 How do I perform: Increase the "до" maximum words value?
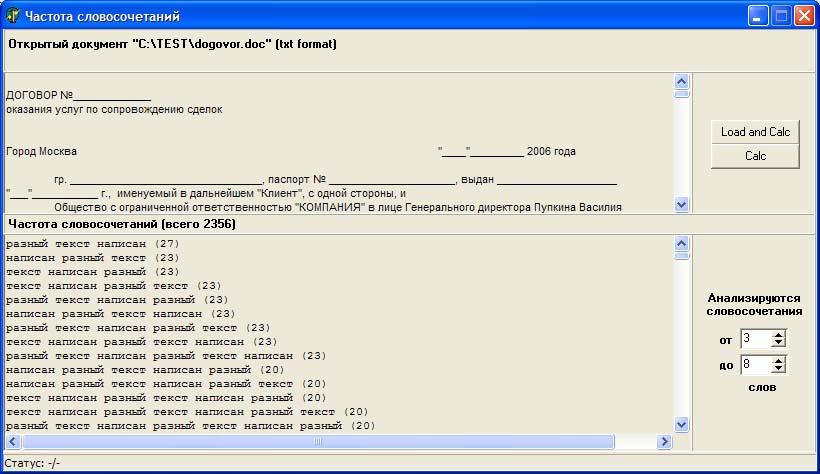click(779, 360)
